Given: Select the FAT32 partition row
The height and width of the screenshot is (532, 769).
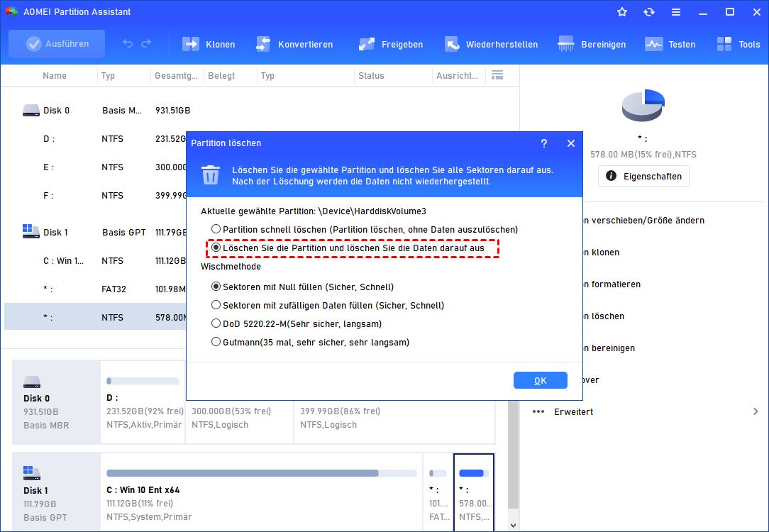Looking at the screenshot, I should pos(96,289).
